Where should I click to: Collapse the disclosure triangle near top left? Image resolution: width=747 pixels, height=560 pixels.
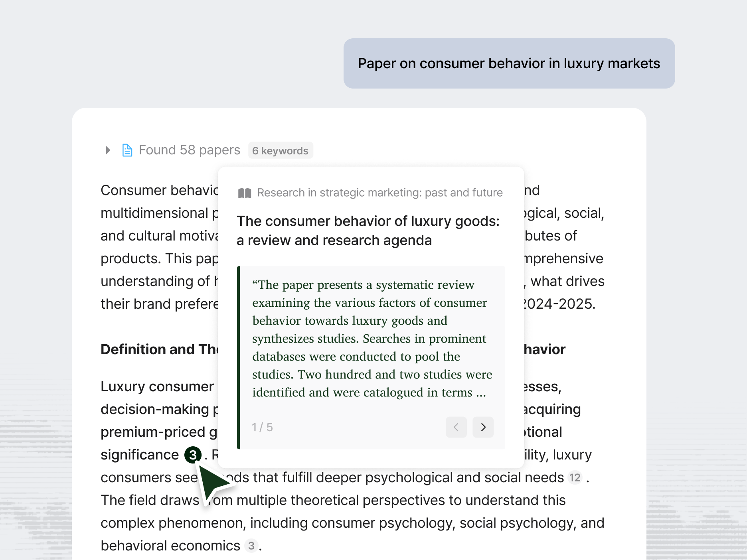pos(108,150)
